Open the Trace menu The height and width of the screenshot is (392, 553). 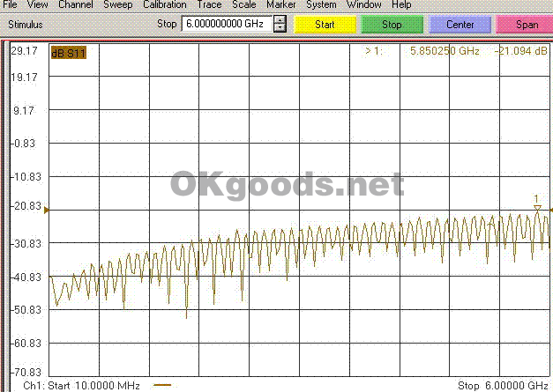pyautogui.click(x=209, y=4)
